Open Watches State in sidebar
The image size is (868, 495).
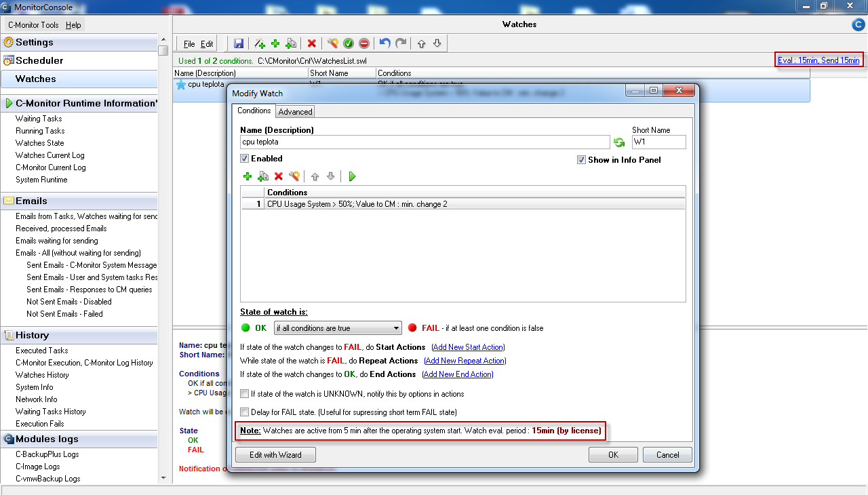point(39,143)
